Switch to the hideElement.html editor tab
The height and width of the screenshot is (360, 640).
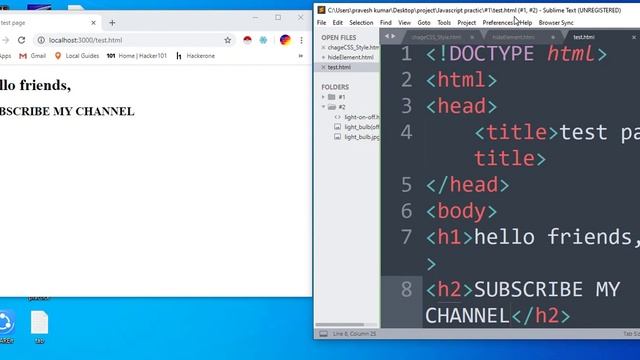(513, 37)
